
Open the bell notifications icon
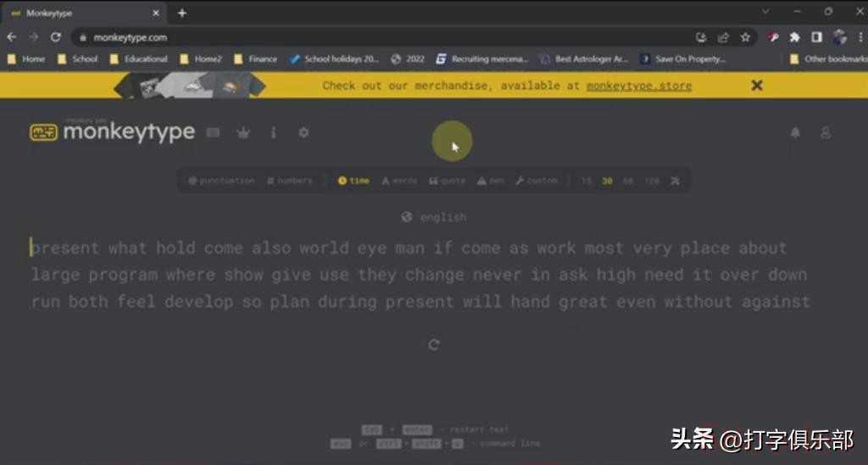pos(795,132)
